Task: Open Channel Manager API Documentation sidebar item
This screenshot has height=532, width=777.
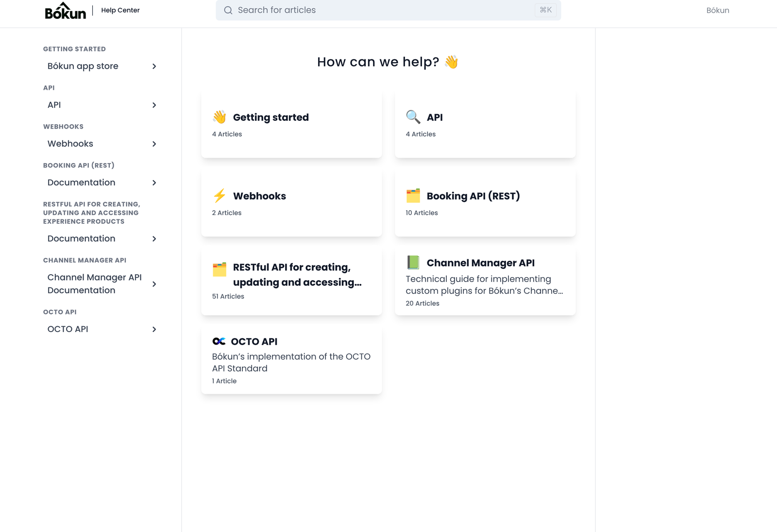Action: click(95, 284)
